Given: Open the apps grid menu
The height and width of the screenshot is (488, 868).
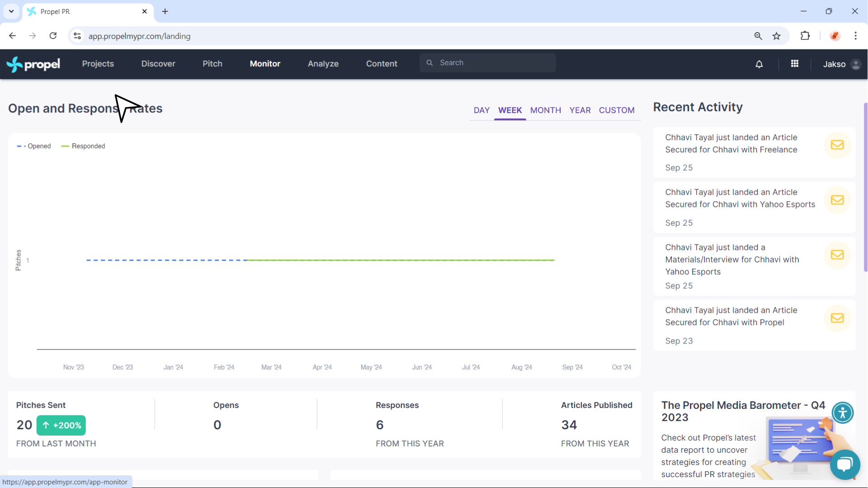Looking at the screenshot, I should coord(794,64).
